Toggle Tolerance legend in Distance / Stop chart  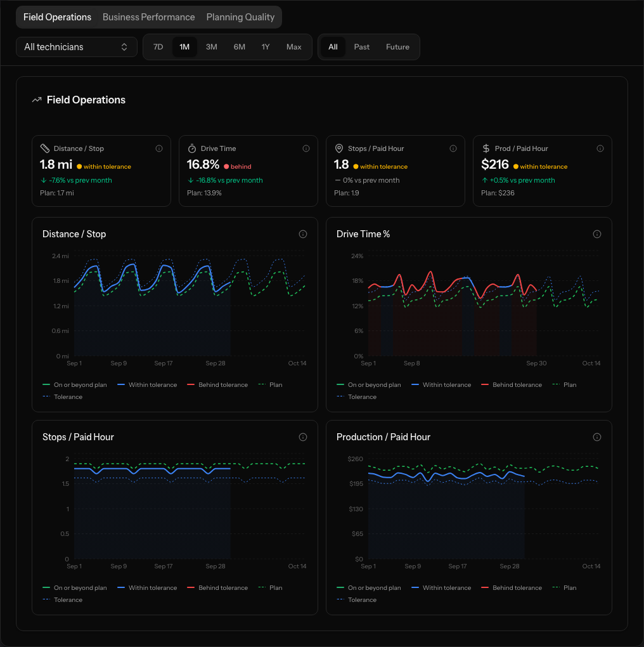coord(63,397)
